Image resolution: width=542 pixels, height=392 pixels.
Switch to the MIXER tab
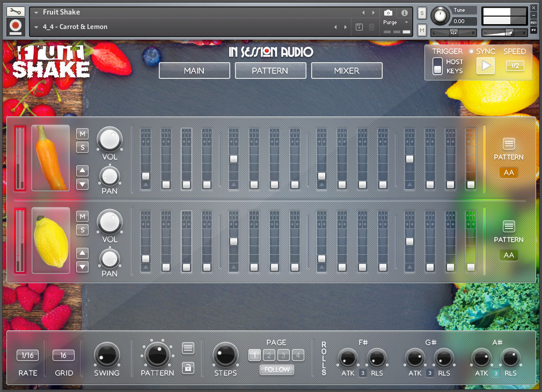point(347,70)
